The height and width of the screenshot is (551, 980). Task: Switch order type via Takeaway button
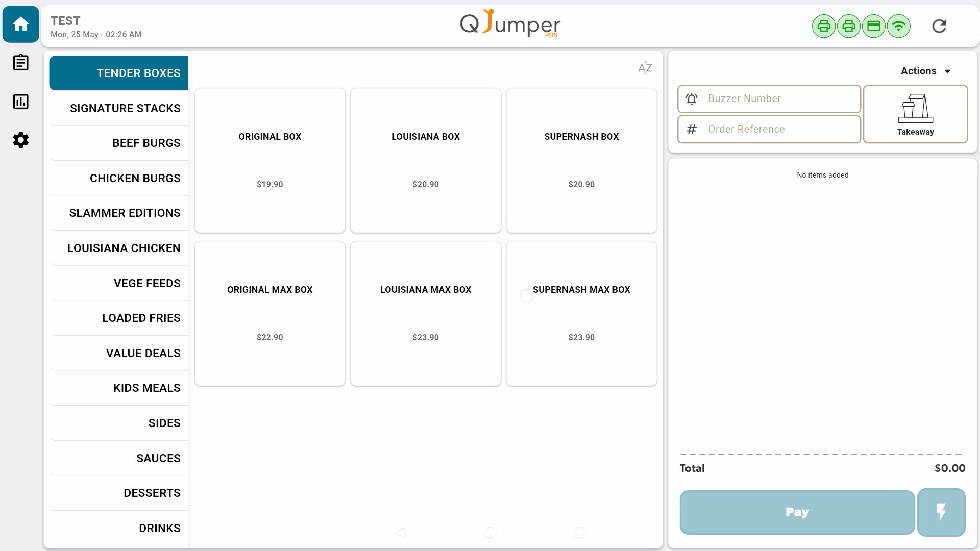[x=916, y=114]
